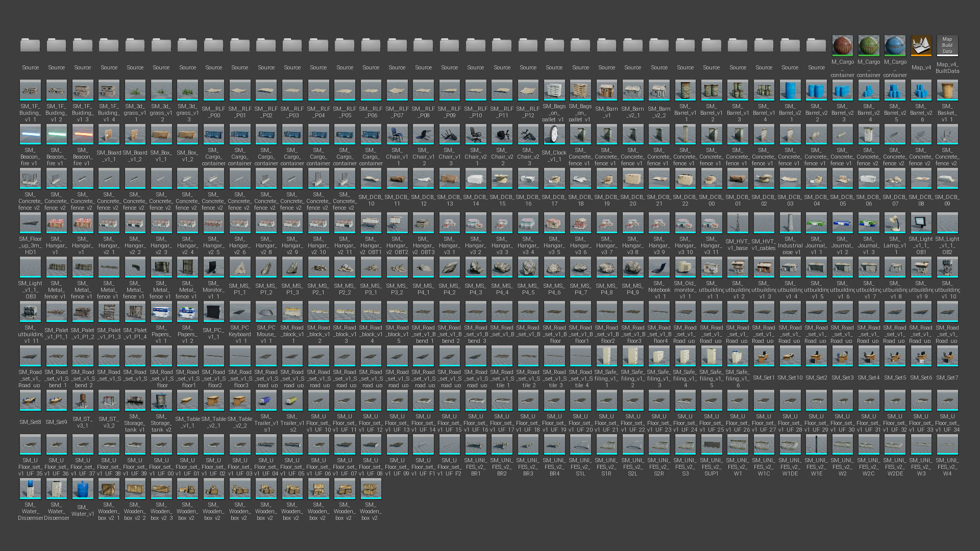This screenshot has height=551, width=980.
Task: Select the Map_v4_BuiltData asset
Action: pyautogui.click(x=947, y=46)
